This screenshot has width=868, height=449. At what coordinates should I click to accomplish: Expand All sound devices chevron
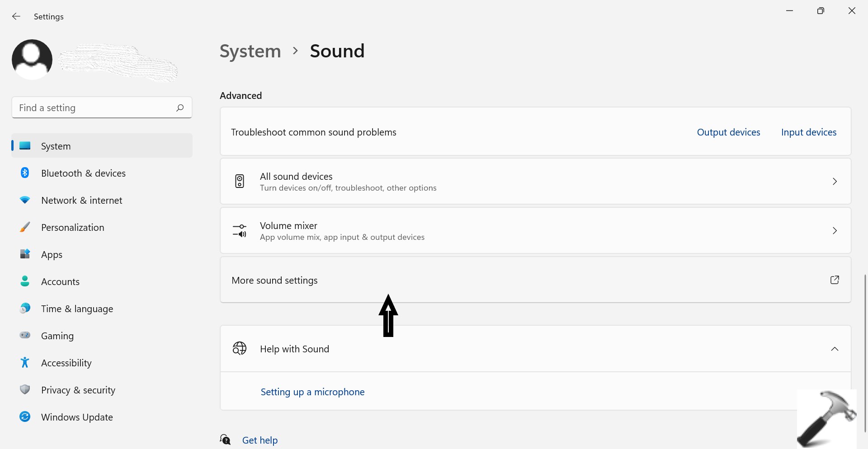coord(835,182)
